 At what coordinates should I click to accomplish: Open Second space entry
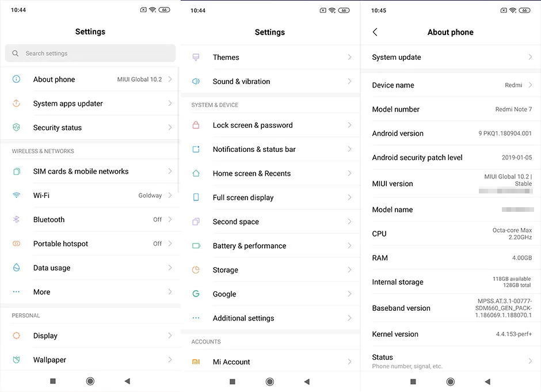[270, 222]
